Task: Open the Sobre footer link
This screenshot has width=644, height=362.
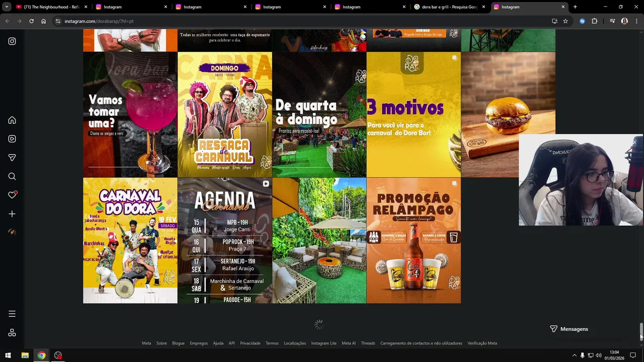Action: [162, 343]
